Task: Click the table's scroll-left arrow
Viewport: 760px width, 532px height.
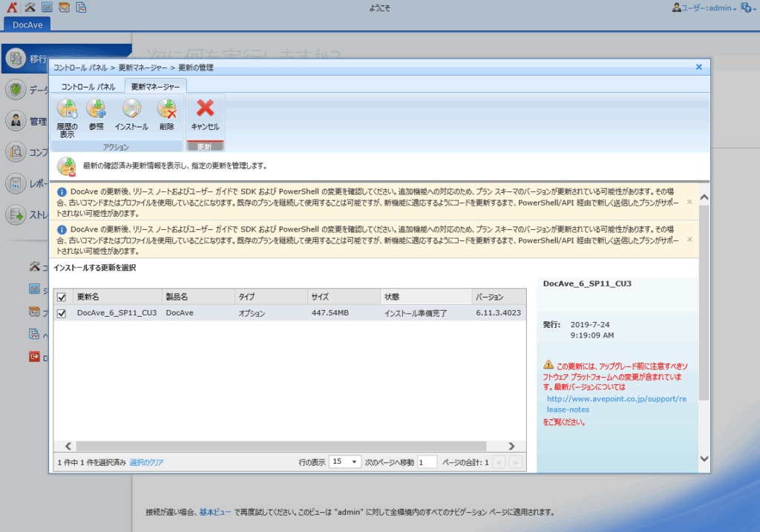Action: click(x=68, y=446)
